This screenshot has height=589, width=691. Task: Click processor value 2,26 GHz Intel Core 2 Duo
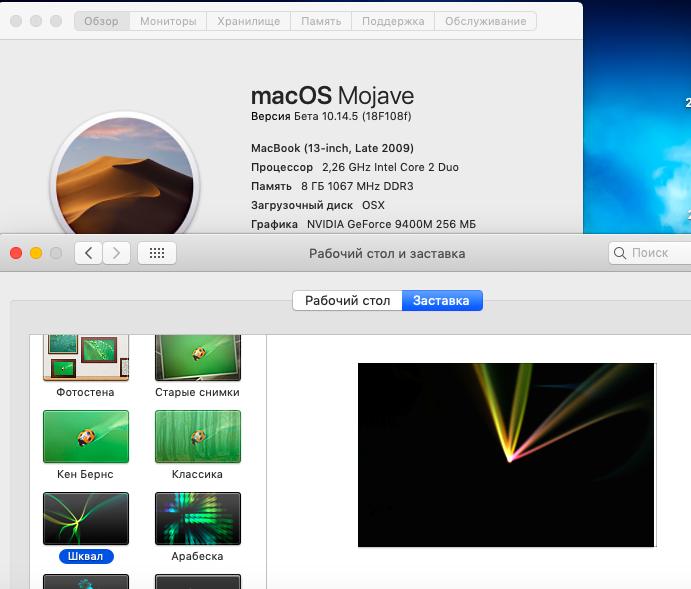pyautogui.click(x=390, y=167)
